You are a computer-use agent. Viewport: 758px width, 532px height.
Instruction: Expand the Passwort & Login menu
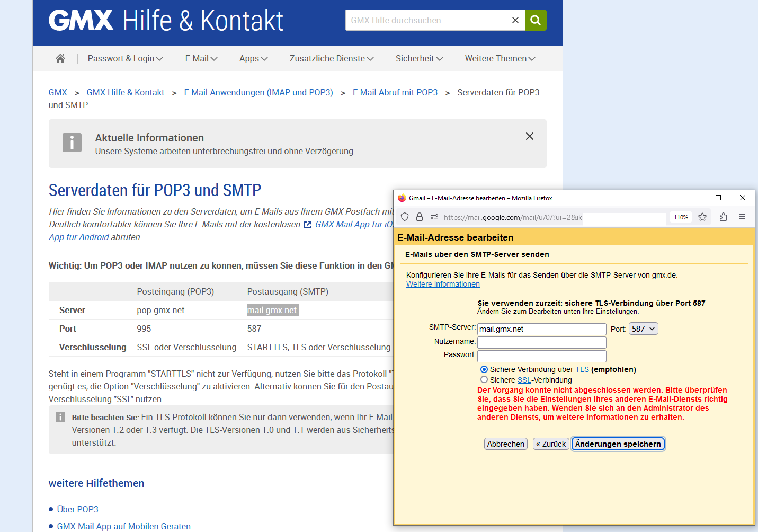click(126, 58)
